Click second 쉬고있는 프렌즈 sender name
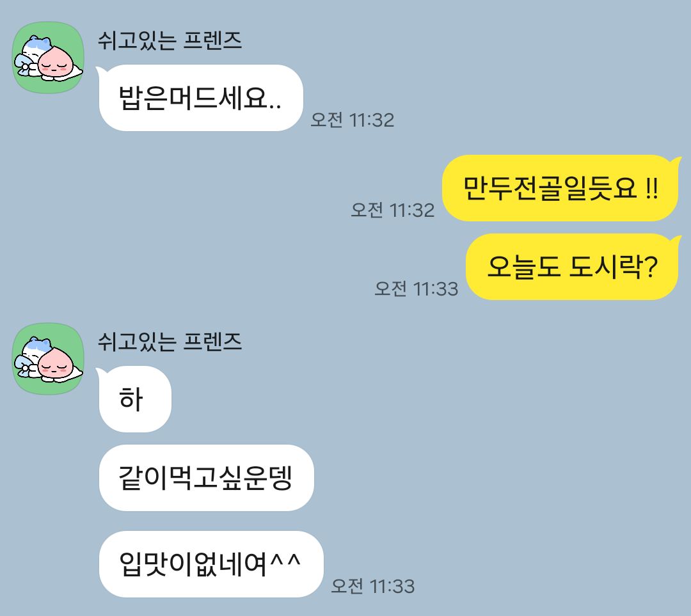This screenshot has height=616, width=691. [x=170, y=342]
